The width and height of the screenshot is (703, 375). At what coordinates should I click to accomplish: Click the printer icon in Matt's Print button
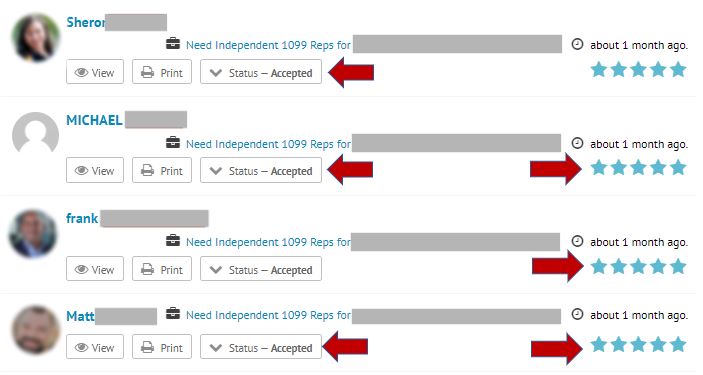(148, 347)
